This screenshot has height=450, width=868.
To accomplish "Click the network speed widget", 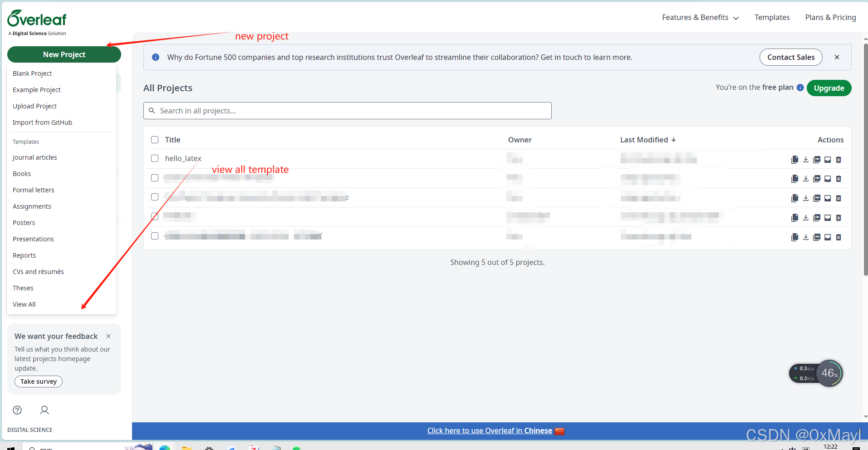I will (x=816, y=373).
